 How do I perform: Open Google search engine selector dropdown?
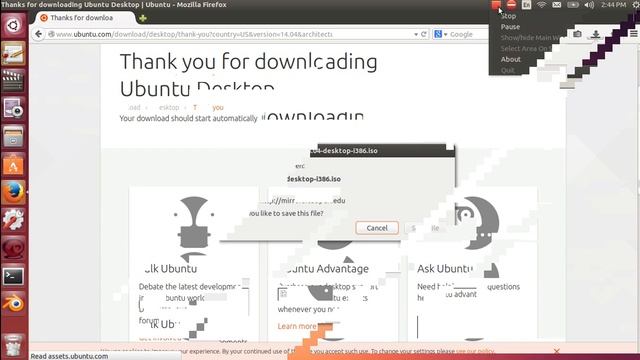click(440, 34)
